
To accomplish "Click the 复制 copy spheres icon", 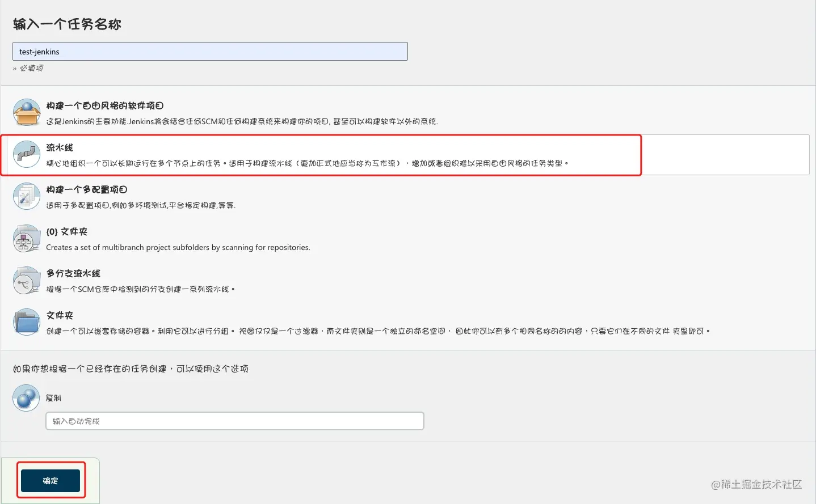I will (x=26, y=398).
